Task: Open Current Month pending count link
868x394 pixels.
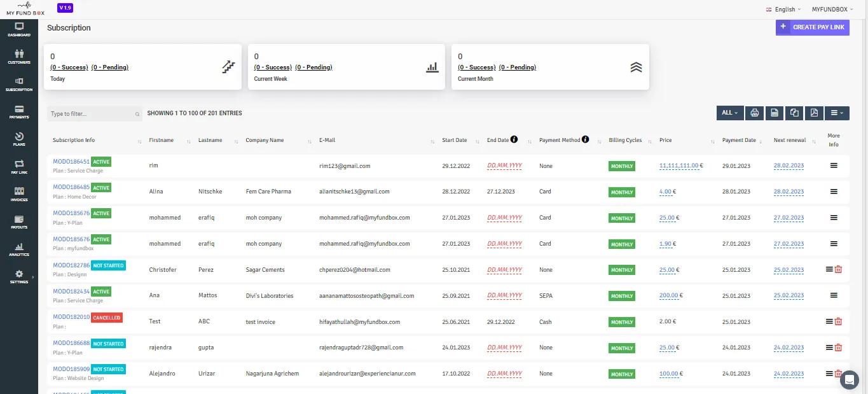Action: click(518, 67)
